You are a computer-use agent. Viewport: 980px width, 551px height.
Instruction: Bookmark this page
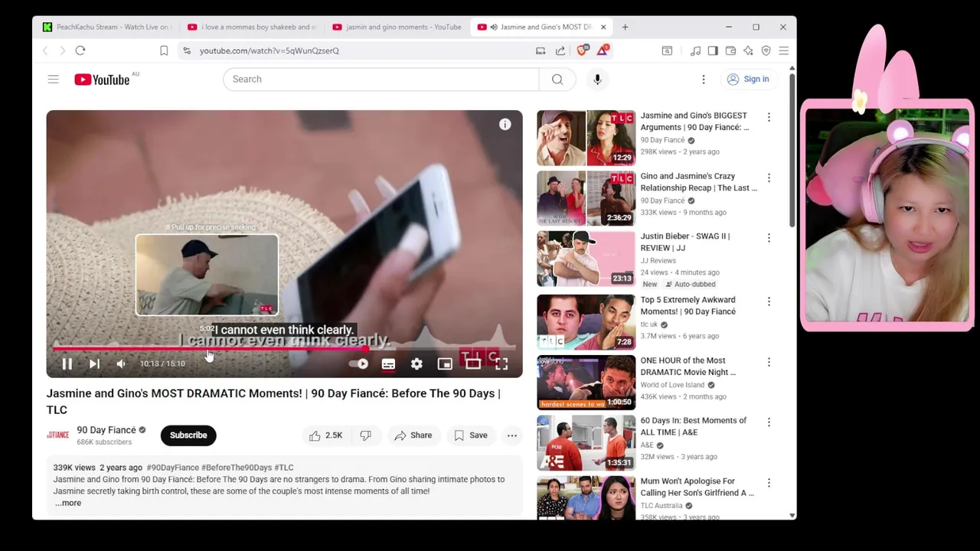(x=164, y=51)
